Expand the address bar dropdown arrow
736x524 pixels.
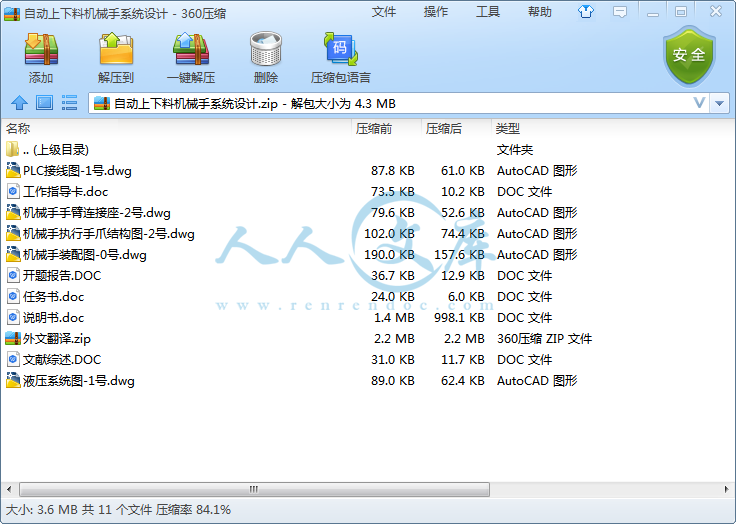(x=720, y=103)
